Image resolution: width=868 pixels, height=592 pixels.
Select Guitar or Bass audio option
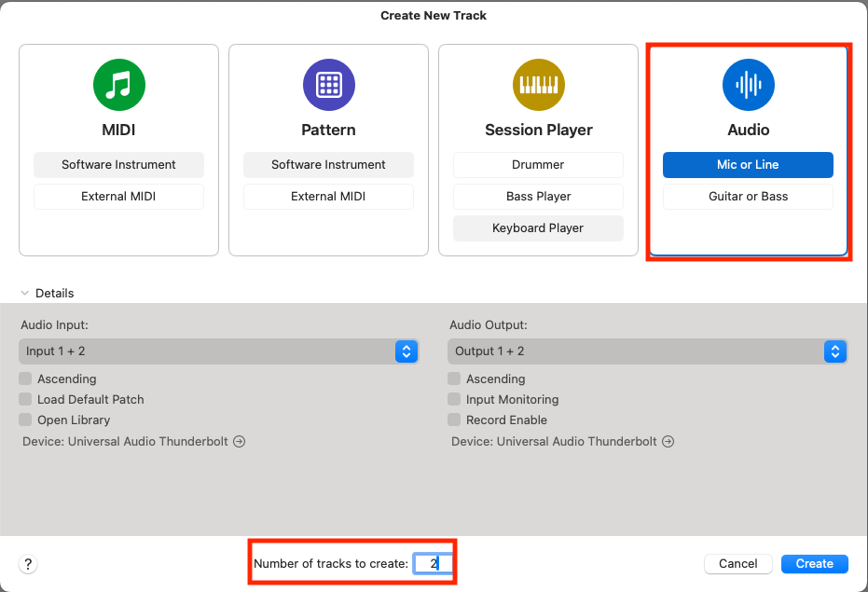(748, 197)
